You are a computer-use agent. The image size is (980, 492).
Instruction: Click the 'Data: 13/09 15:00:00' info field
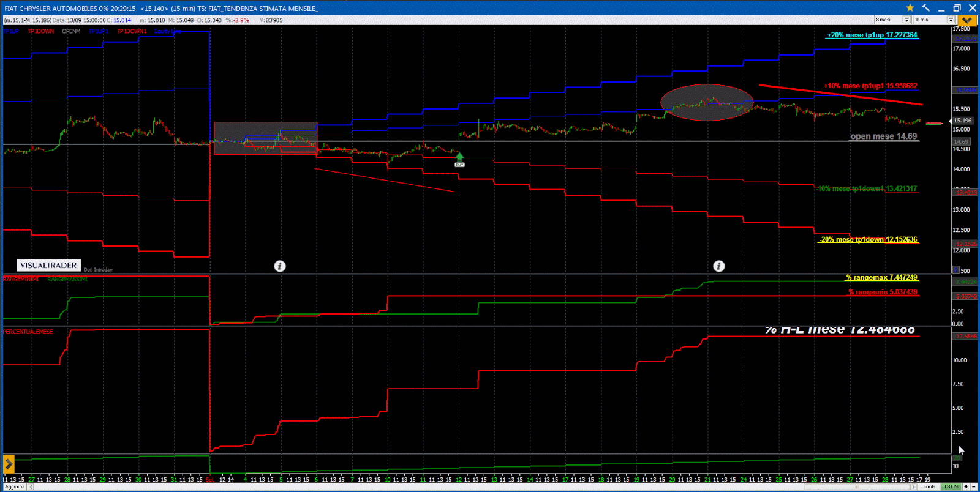(78, 20)
